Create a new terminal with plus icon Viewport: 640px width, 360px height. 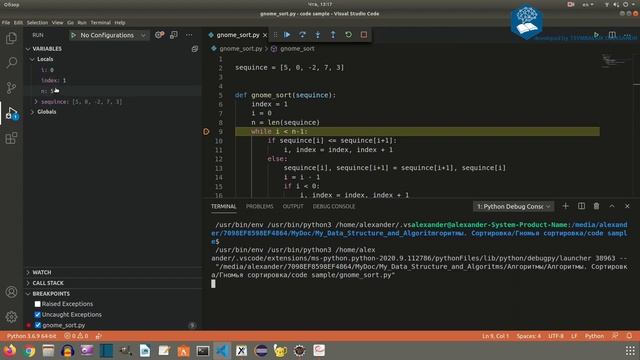(x=565, y=206)
